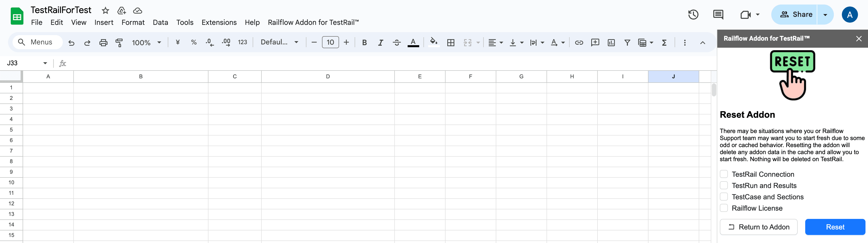Screen dimensions: 868x243
Task: Click the more number formats 123 button
Action: 242,42
